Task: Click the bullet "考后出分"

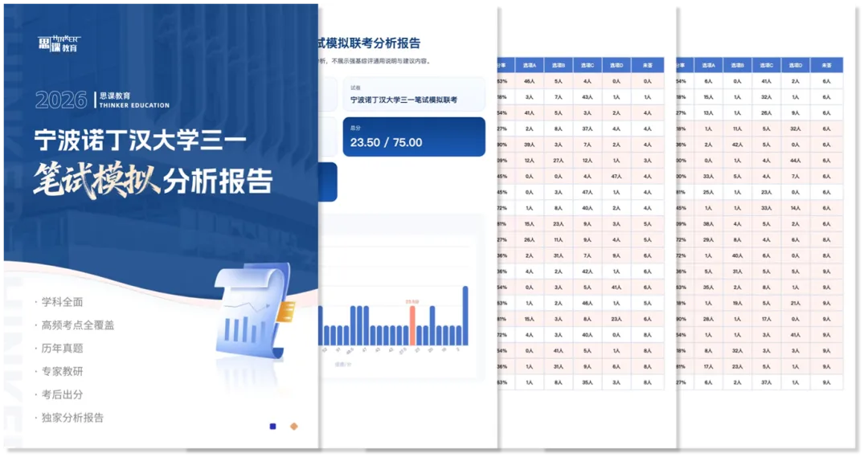Action: coord(62,394)
